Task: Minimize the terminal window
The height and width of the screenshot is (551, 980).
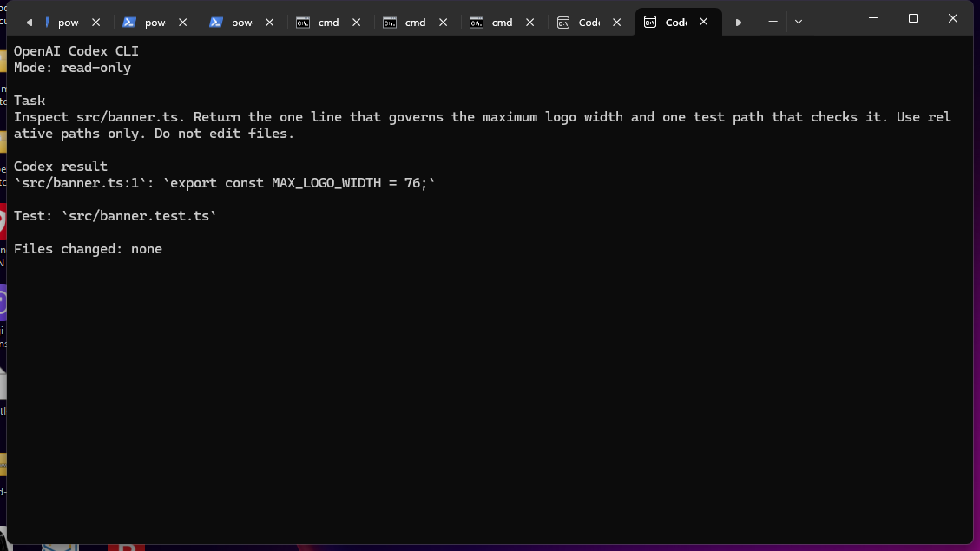Action: [873, 18]
